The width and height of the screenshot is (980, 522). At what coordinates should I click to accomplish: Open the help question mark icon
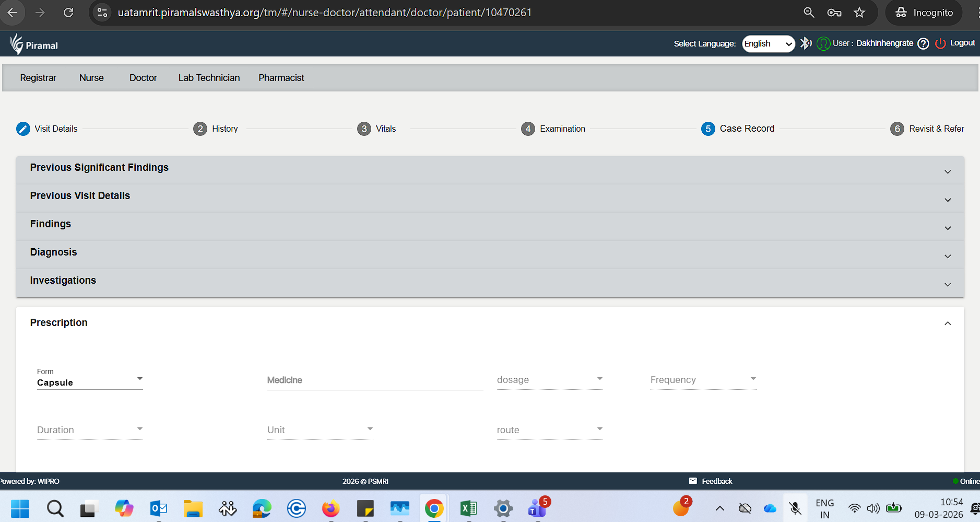[x=923, y=44]
